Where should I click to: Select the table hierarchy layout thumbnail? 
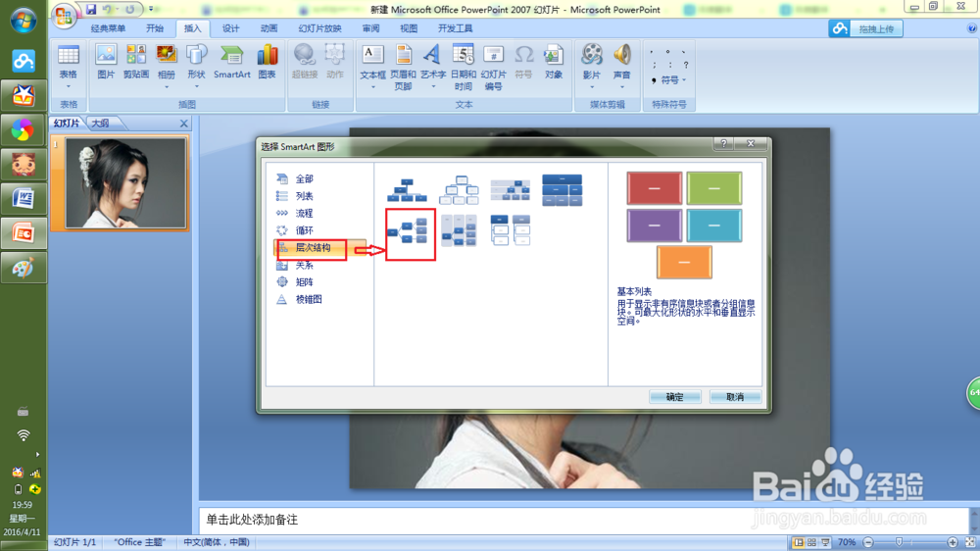562,189
